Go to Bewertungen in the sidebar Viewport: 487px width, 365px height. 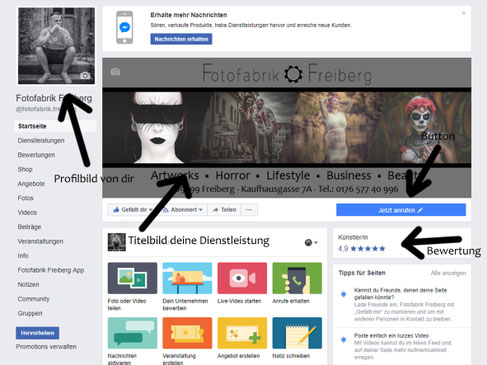(36, 155)
